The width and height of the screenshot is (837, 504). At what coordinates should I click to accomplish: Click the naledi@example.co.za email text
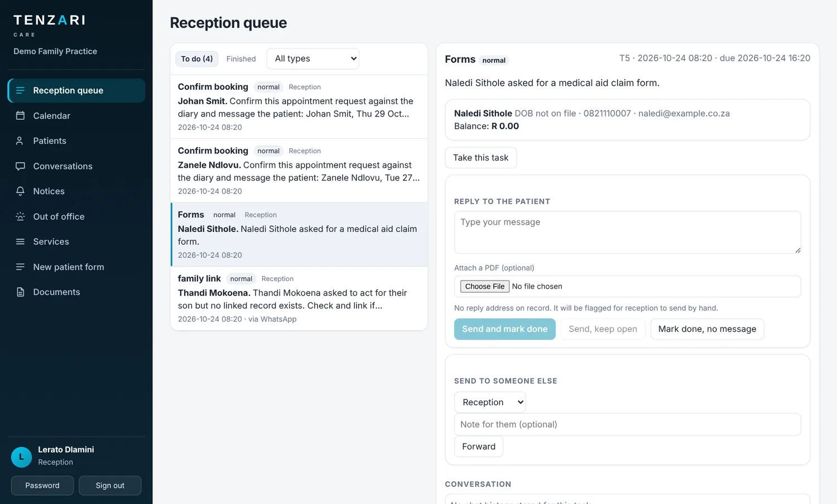click(684, 113)
